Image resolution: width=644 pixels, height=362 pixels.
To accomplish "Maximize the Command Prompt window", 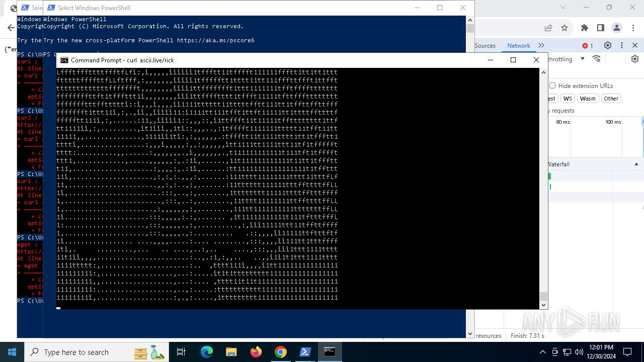I will (513, 60).
